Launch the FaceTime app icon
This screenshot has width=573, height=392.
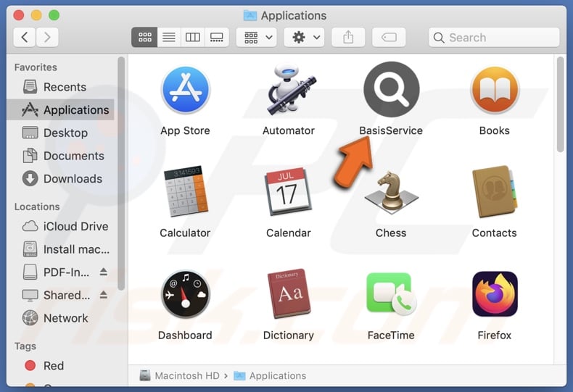(392, 294)
